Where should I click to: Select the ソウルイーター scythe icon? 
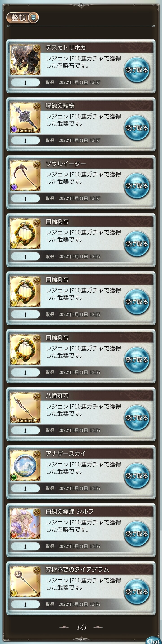[25, 176]
